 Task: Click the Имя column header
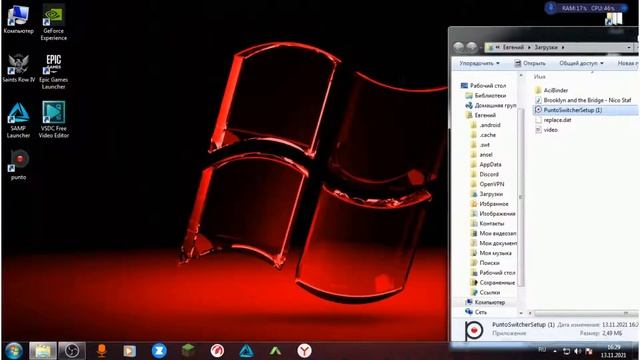click(x=540, y=77)
